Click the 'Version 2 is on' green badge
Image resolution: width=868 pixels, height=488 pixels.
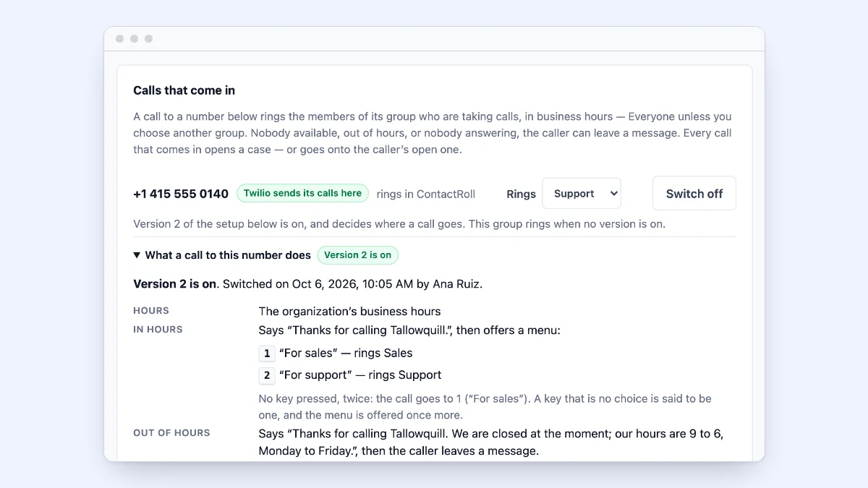coord(357,255)
